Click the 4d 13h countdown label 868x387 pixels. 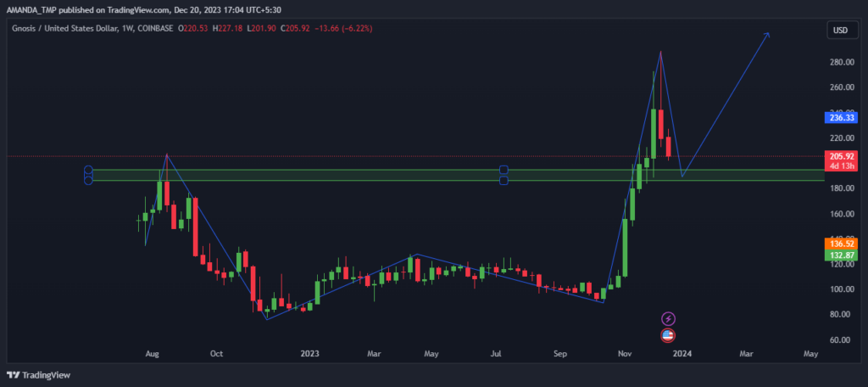pos(841,166)
